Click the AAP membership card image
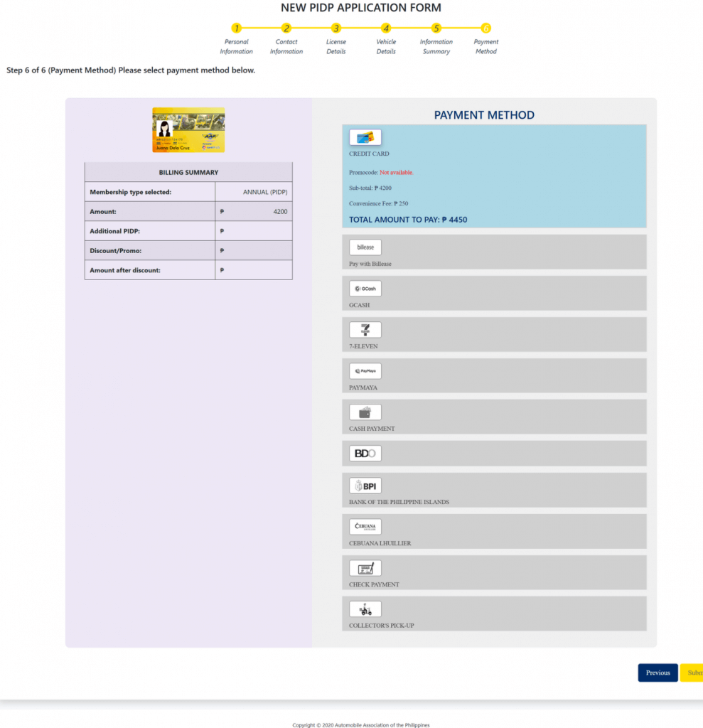Image resolution: width=703 pixels, height=728 pixels. [188, 130]
